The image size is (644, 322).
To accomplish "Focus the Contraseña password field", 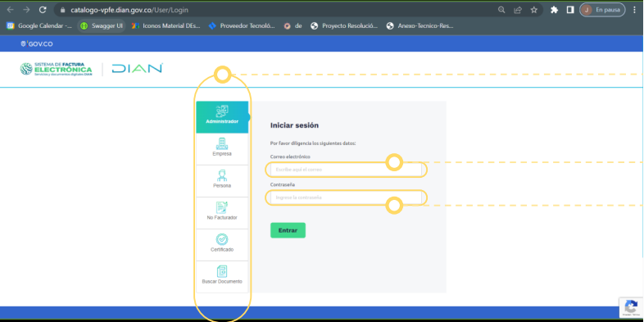I will pos(346,197).
